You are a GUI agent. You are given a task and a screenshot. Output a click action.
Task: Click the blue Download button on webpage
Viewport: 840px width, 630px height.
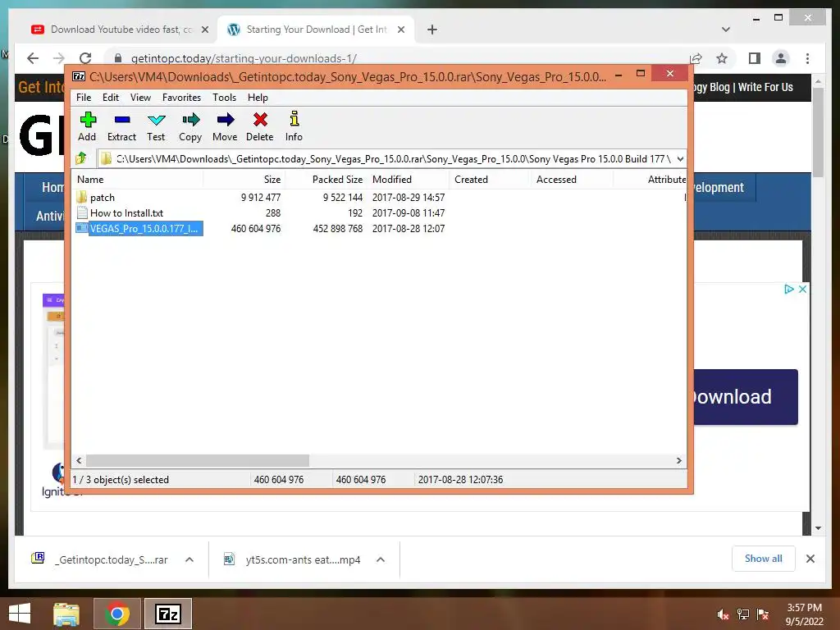point(746,397)
